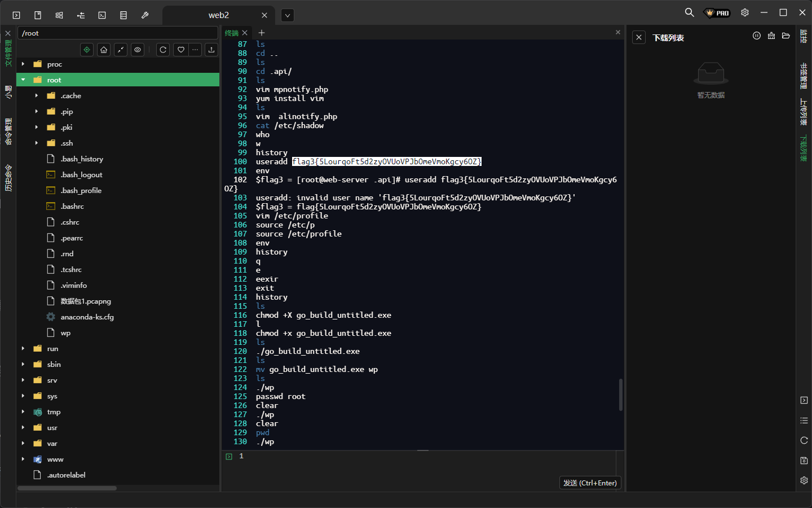Viewport: 812px width, 508px height.
Task: Click the home directory icon in file toolbar
Action: tap(104, 50)
